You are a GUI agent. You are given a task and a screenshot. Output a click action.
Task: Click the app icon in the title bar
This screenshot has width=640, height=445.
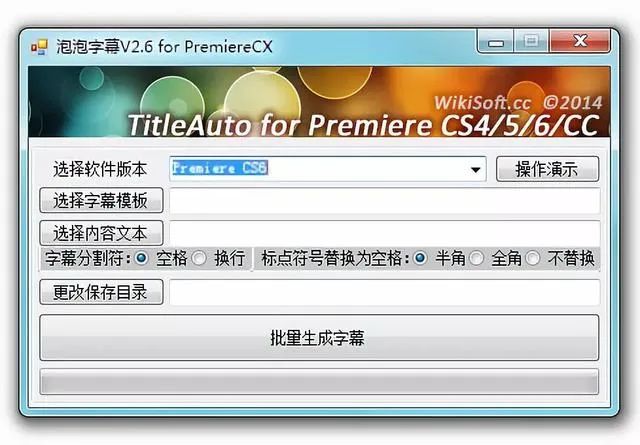(40, 47)
